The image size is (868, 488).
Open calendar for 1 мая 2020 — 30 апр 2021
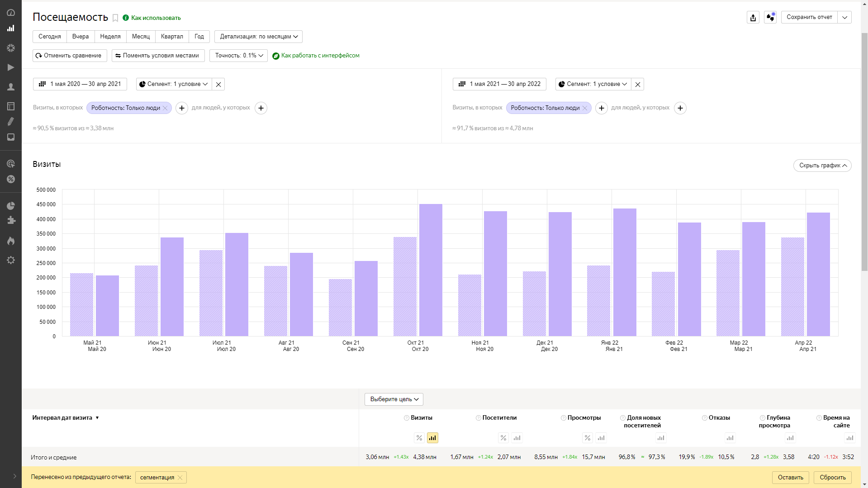[80, 84]
